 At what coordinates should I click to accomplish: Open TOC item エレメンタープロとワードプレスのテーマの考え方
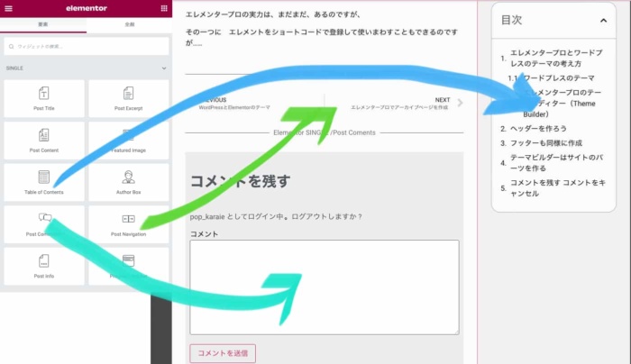click(556, 58)
